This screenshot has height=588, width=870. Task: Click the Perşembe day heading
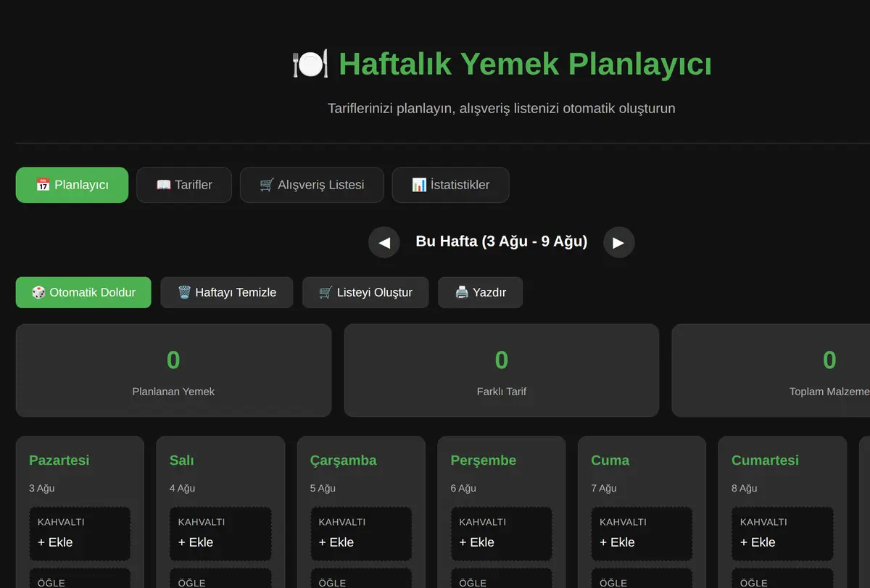484,460
